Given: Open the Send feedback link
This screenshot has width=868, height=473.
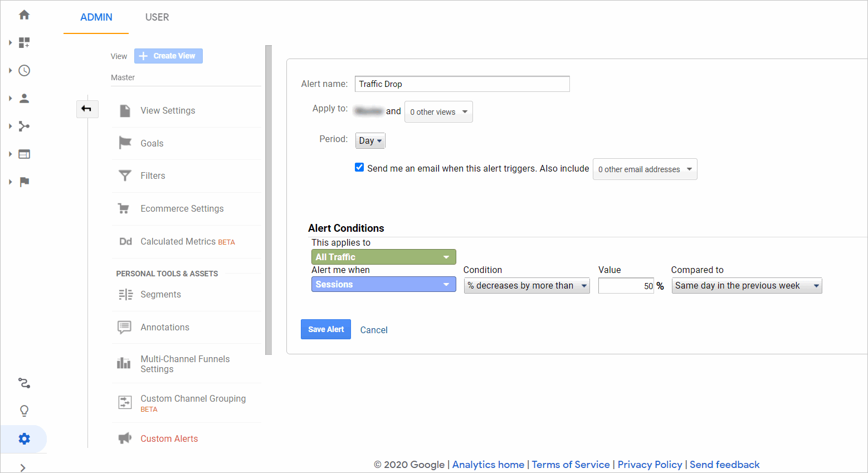Looking at the screenshot, I should (724, 464).
